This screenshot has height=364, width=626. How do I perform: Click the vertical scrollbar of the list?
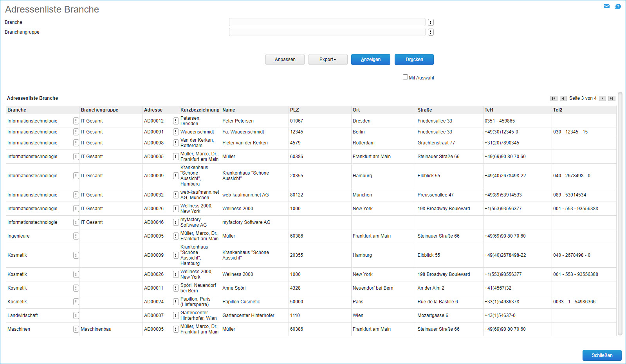(x=620, y=214)
